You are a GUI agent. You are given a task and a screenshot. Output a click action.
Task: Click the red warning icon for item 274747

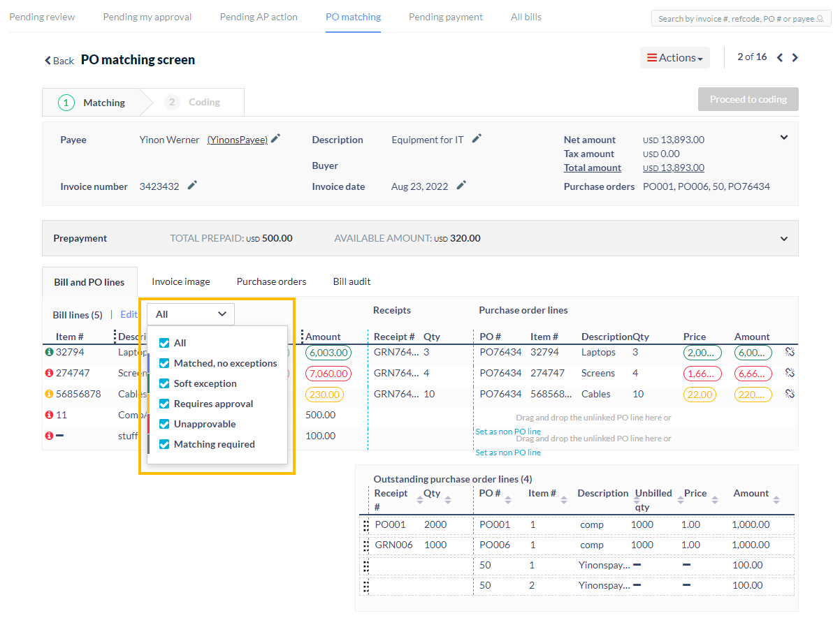[x=49, y=373]
